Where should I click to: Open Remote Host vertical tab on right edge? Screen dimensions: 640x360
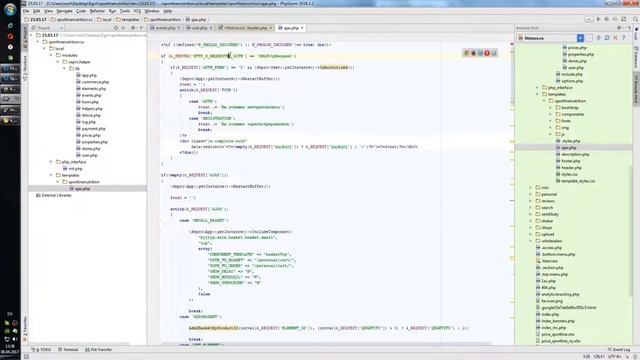click(636, 89)
